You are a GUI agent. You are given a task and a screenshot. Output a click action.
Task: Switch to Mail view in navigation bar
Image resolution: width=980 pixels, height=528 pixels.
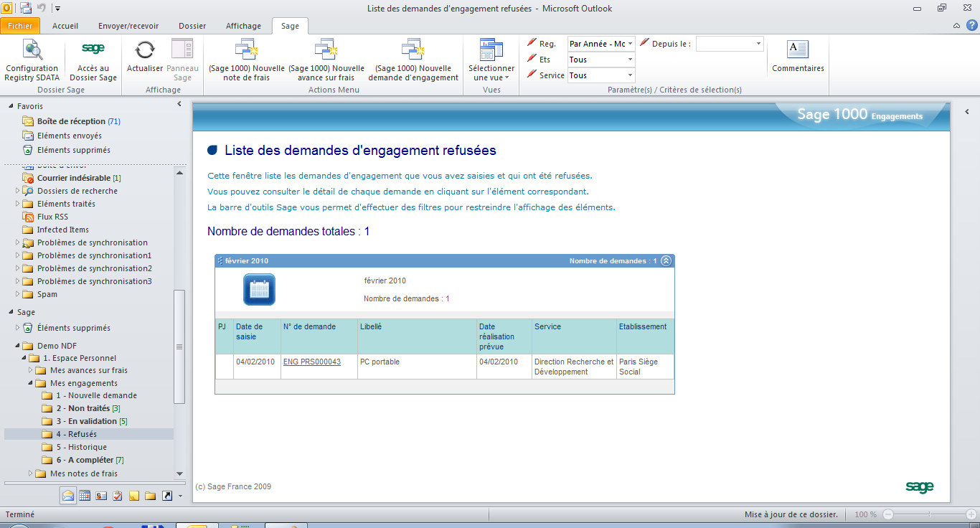[68, 495]
